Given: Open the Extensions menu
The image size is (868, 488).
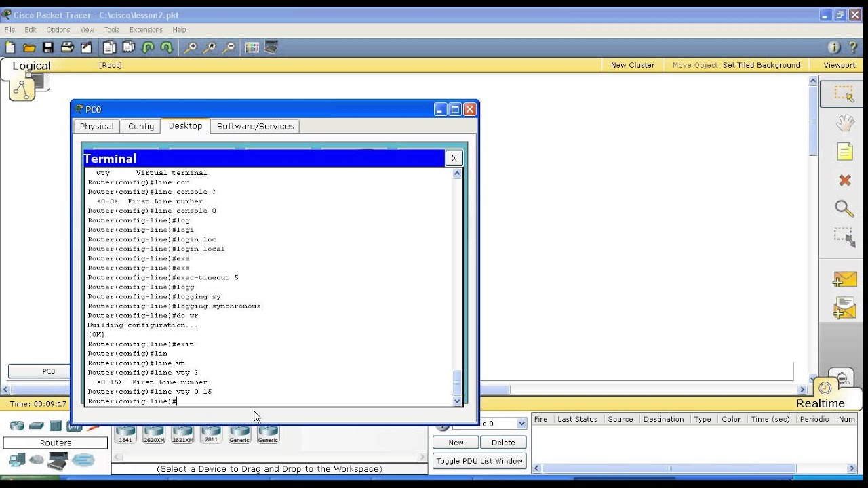Looking at the screenshot, I should coord(146,30).
